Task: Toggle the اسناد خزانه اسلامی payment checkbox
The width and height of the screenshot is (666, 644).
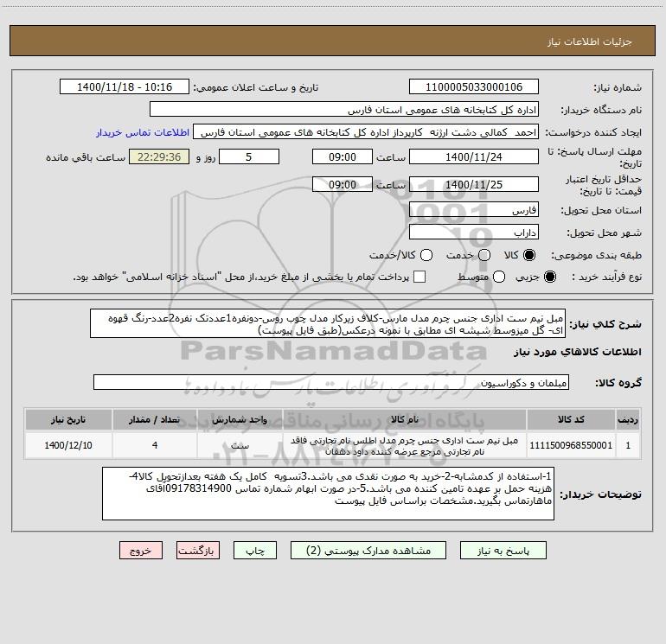Action: point(419,277)
